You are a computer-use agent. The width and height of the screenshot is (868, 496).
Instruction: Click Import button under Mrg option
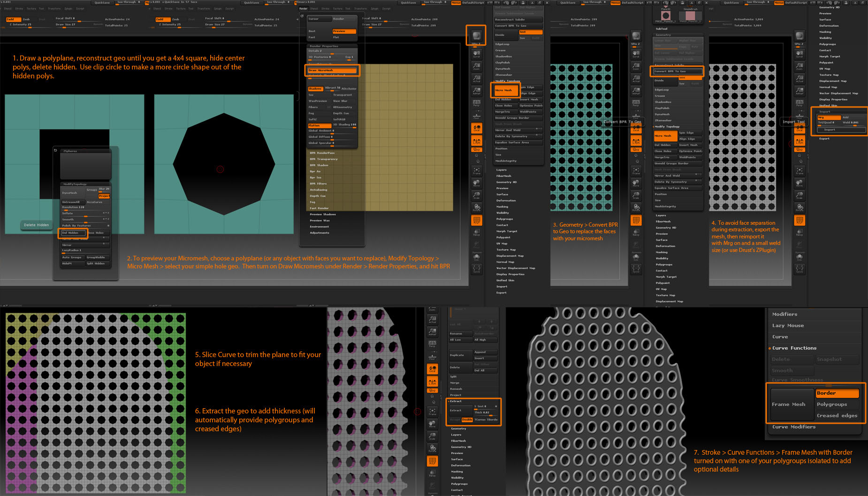pyautogui.click(x=842, y=130)
